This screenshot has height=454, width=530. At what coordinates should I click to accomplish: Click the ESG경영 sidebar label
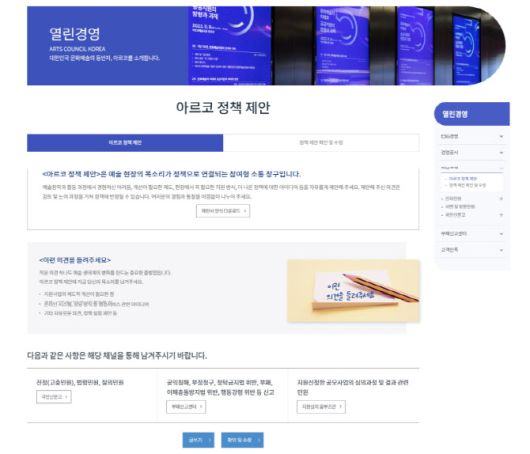pos(450,136)
